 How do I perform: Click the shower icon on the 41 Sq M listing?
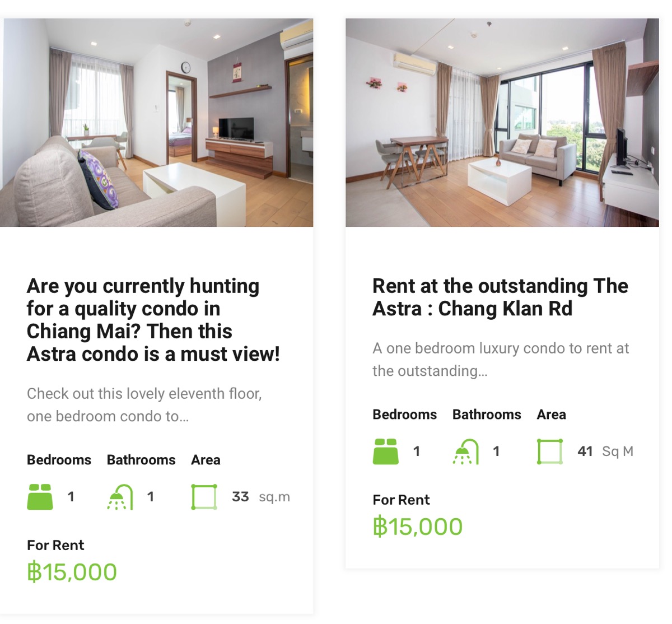pyautogui.click(x=466, y=451)
